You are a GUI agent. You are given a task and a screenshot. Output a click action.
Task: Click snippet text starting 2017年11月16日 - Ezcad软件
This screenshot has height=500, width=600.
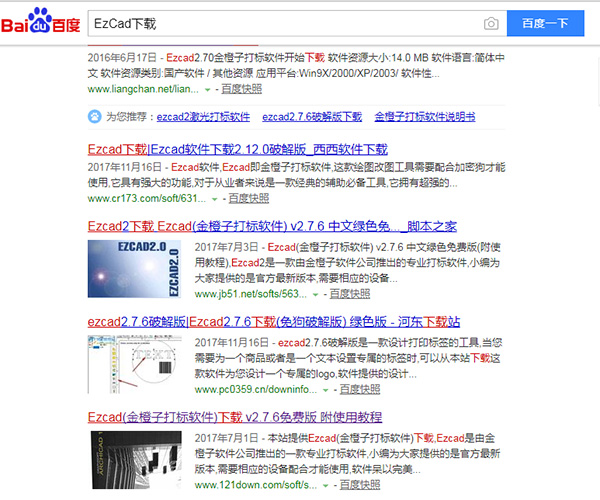pyautogui.click(x=297, y=175)
